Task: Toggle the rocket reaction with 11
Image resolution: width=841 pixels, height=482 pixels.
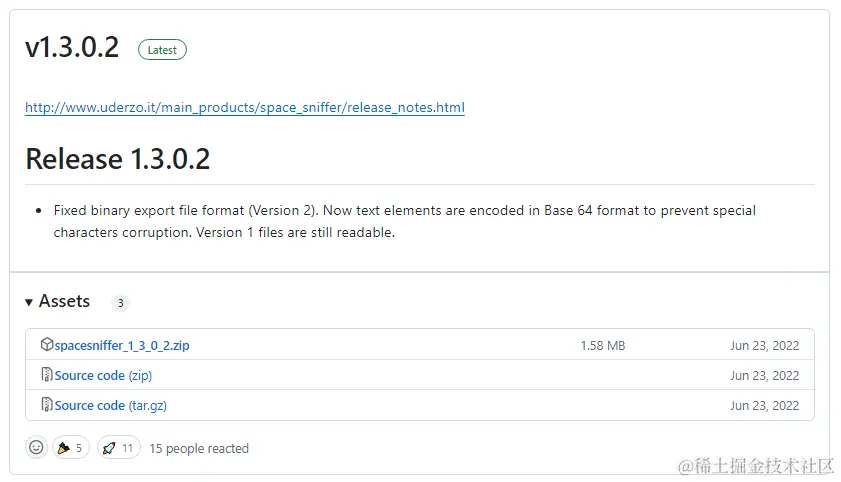Action: pos(118,448)
